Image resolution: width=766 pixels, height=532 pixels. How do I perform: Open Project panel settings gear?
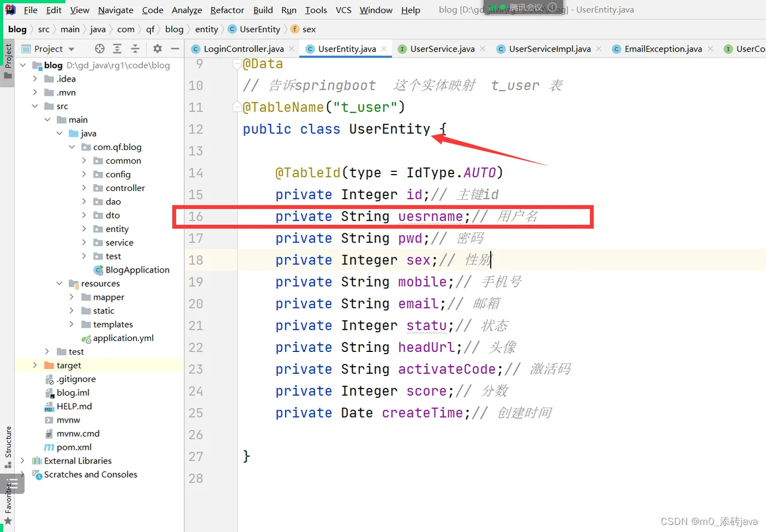coord(158,49)
